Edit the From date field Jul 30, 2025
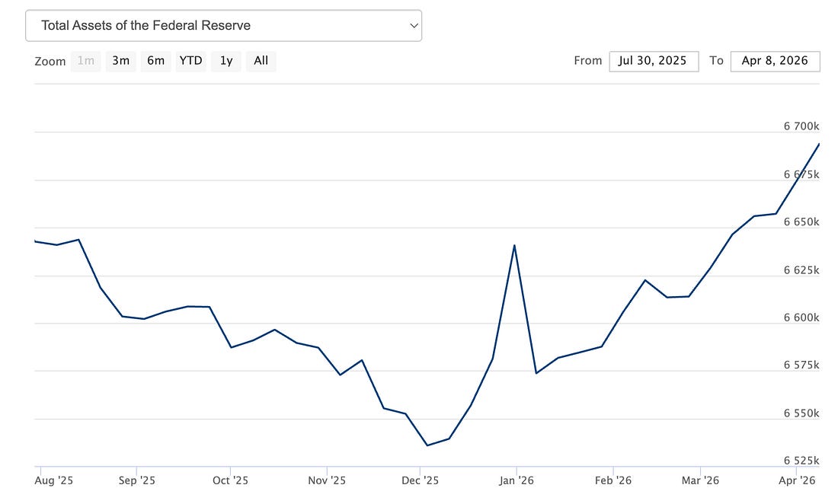 click(x=654, y=61)
